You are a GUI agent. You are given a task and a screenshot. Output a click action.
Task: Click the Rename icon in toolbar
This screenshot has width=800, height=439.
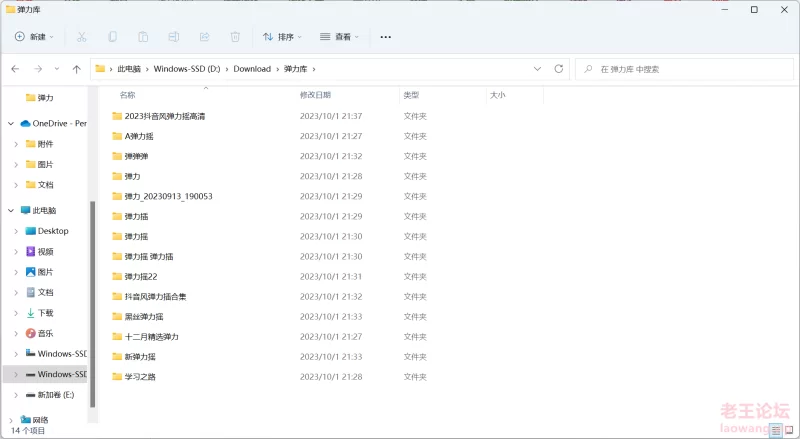pos(174,37)
